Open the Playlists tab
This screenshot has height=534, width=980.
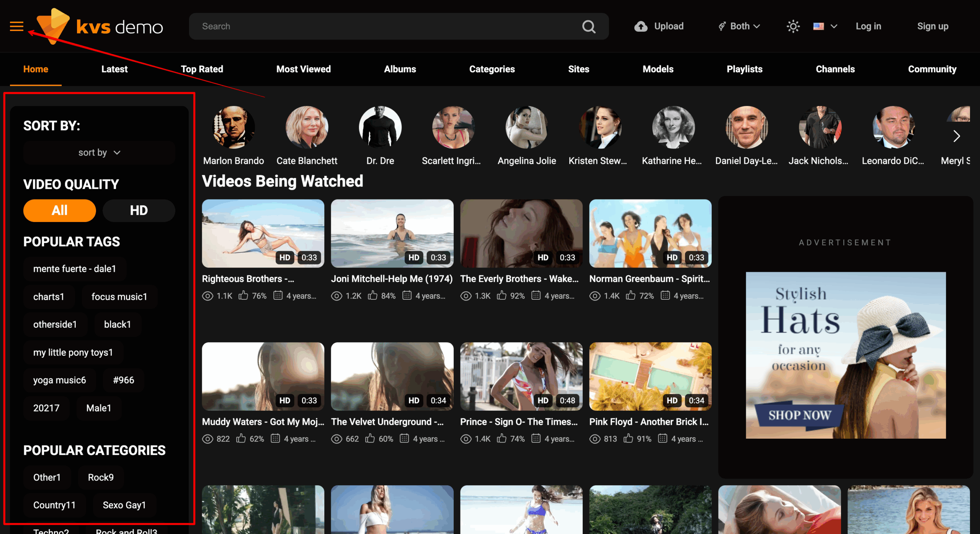point(744,69)
